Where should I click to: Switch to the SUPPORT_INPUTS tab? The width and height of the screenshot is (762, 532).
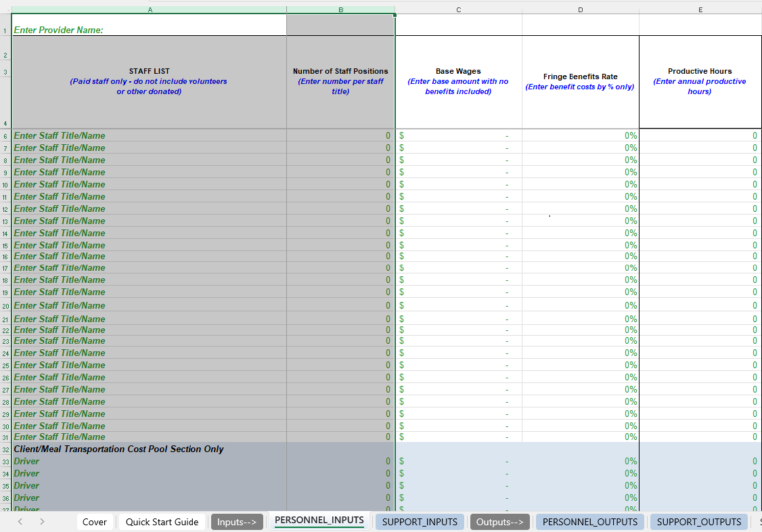pyautogui.click(x=419, y=521)
